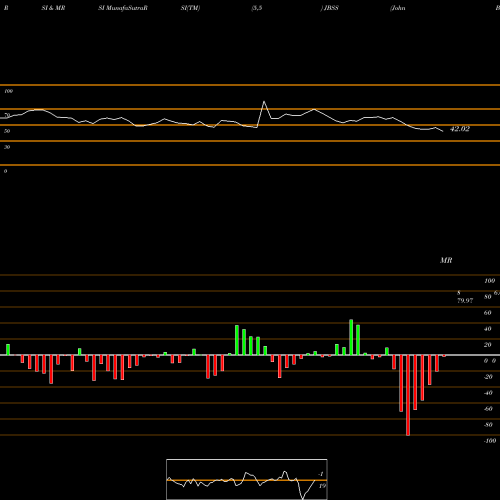Click the '(John' company name text
Screen dimensions: 500x500
pyautogui.click(x=398, y=8)
